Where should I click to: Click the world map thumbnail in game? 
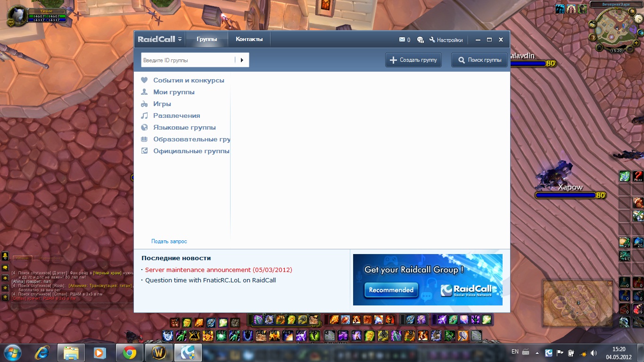tap(578, 303)
